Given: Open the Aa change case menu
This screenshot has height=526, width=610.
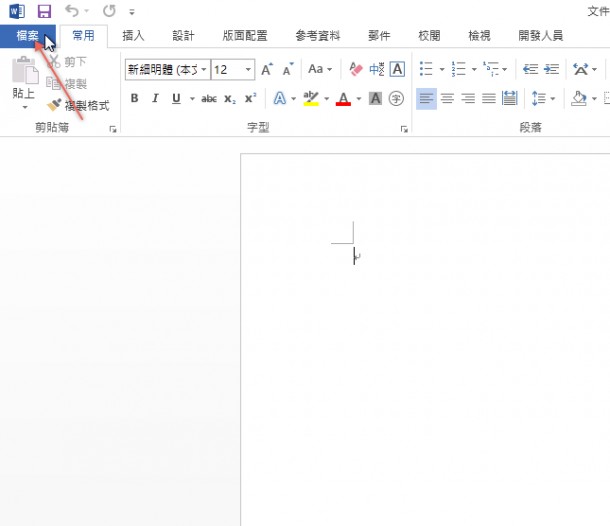Looking at the screenshot, I should (320, 69).
